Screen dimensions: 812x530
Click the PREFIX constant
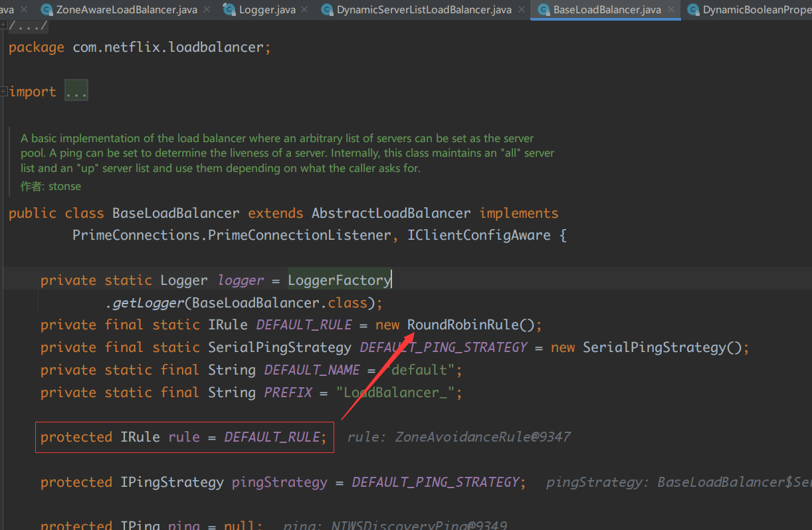pos(288,393)
